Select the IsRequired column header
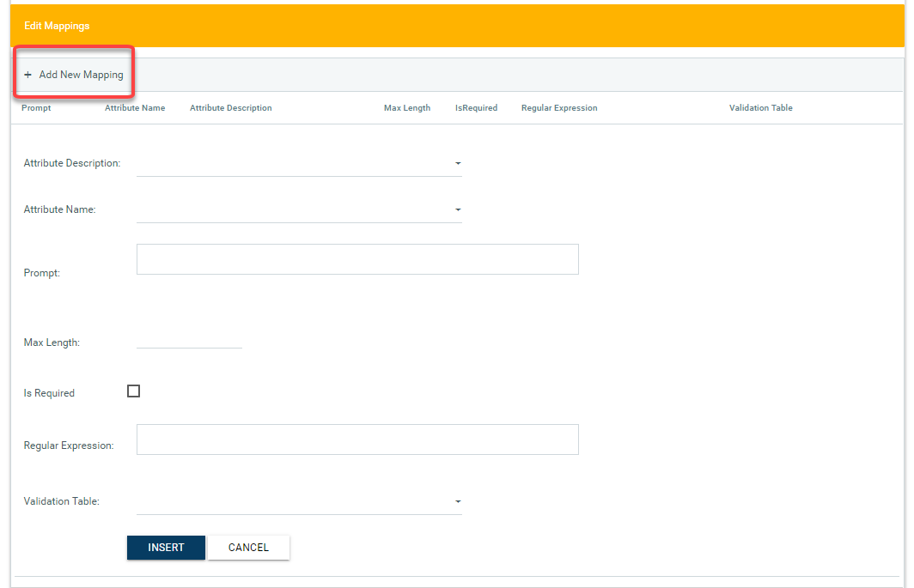Screen dimensions: 914x588 tap(476, 108)
